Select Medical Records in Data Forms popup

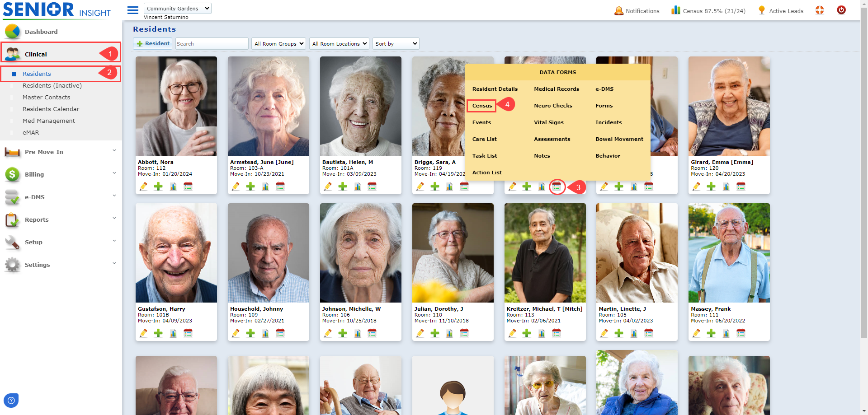click(x=557, y=89)
